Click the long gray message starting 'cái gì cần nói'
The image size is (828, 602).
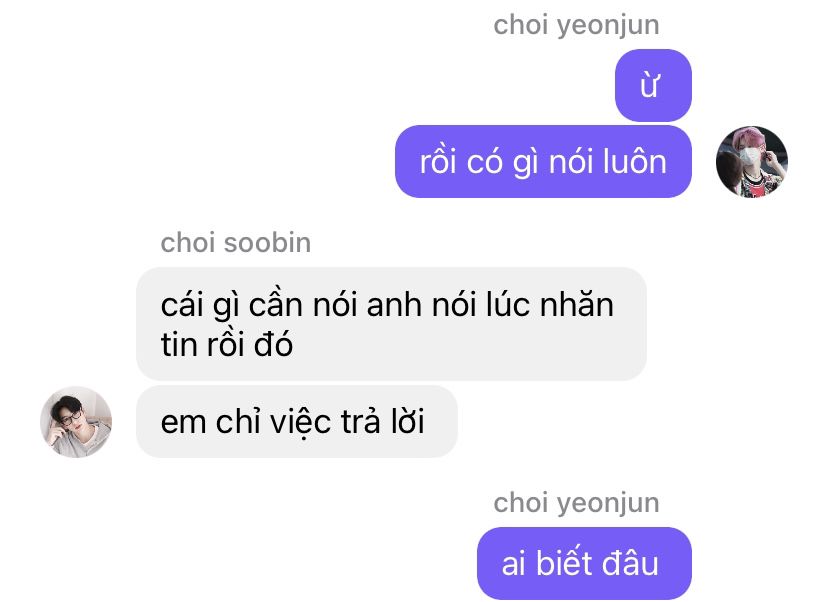pos(391,324)
